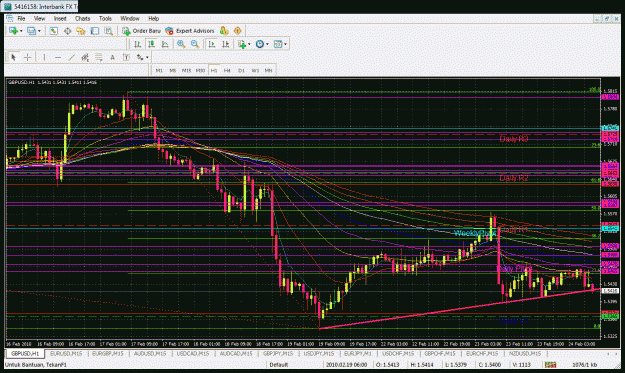Select the text tool A

pyautogui.click(x=112, y=57)
